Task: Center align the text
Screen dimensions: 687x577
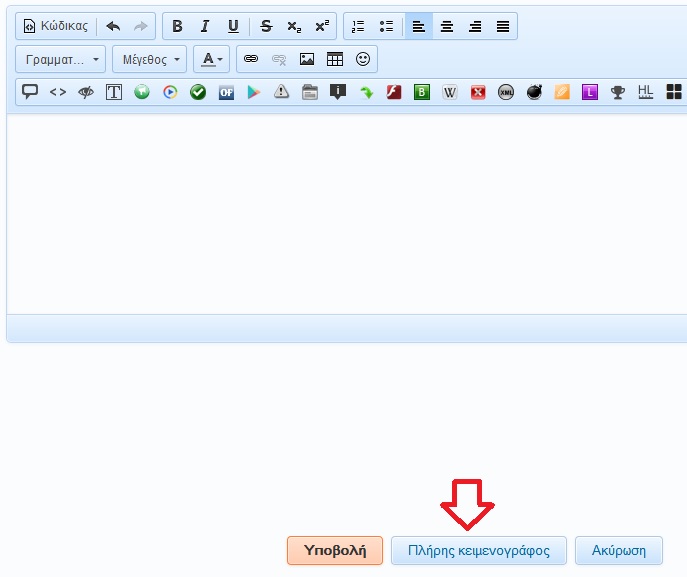Action: [x=447, y=26]
